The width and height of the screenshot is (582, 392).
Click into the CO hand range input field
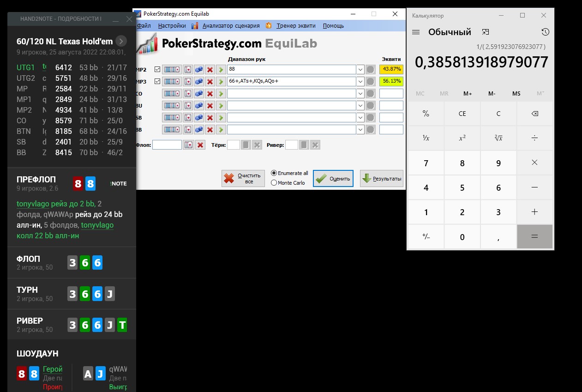pos(291,93)
